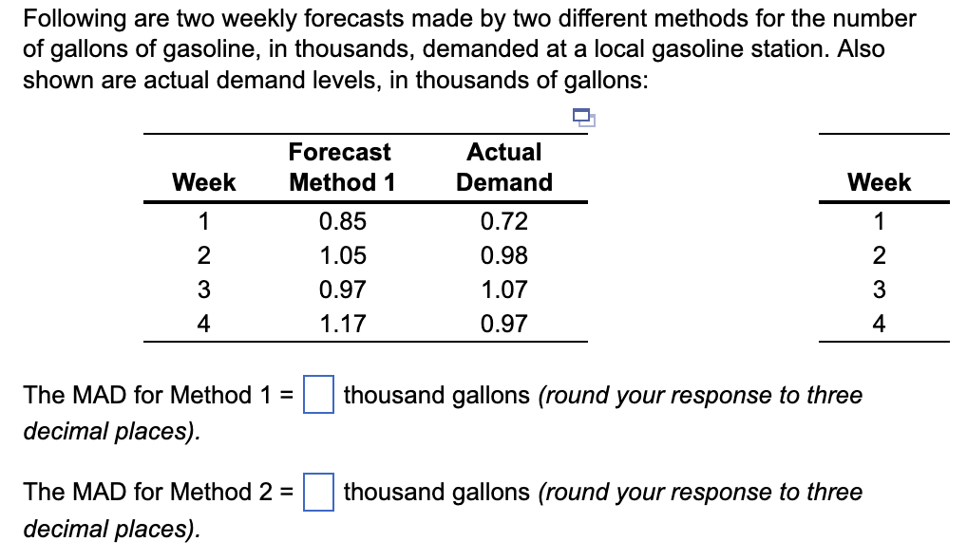The height and width of the screenshot is (560, 967).
Task: Select the Week column header in the left table
Action: 203,182
